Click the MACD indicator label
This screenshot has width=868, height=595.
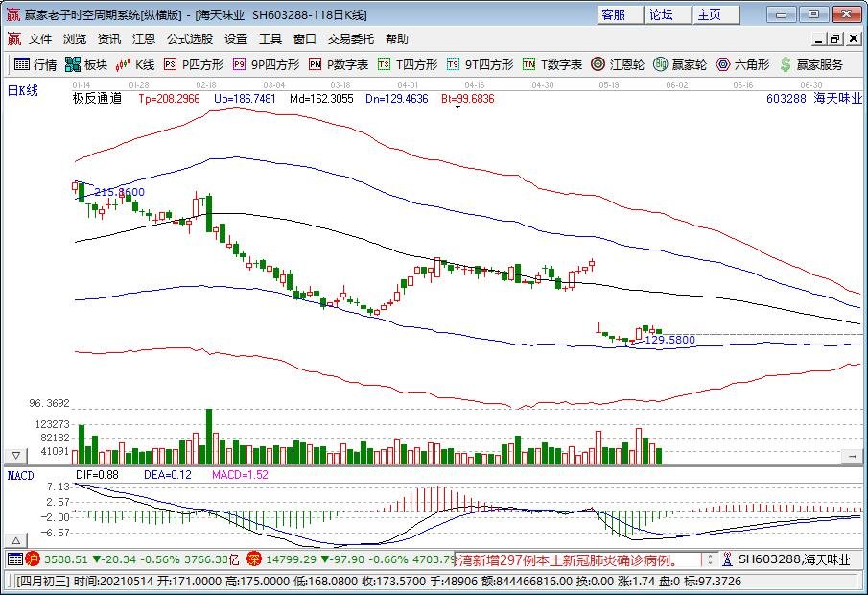[20, 475]
